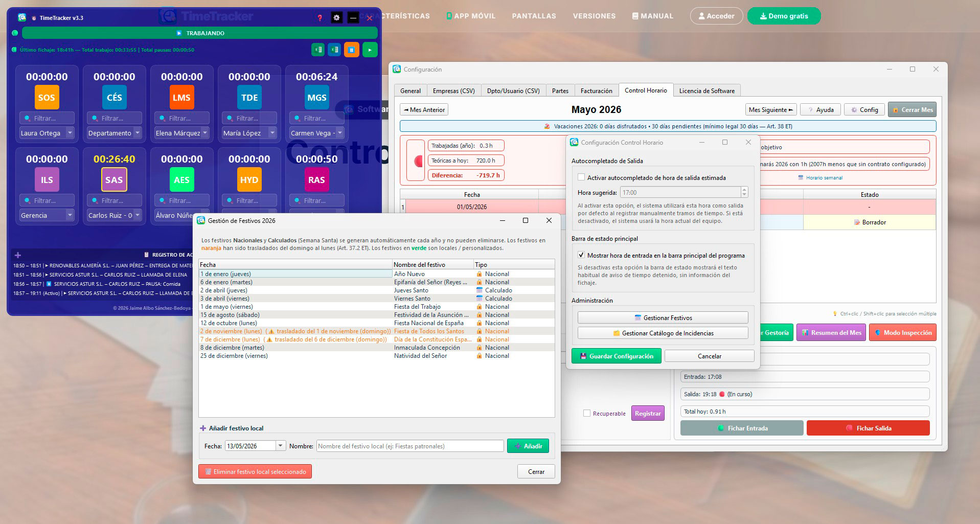Select the ILS company tile

pyautogui.click(x=47, y=179)
